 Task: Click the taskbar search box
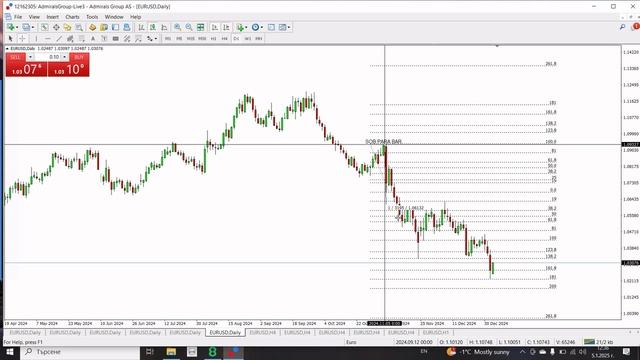click(x=80, y=352)
